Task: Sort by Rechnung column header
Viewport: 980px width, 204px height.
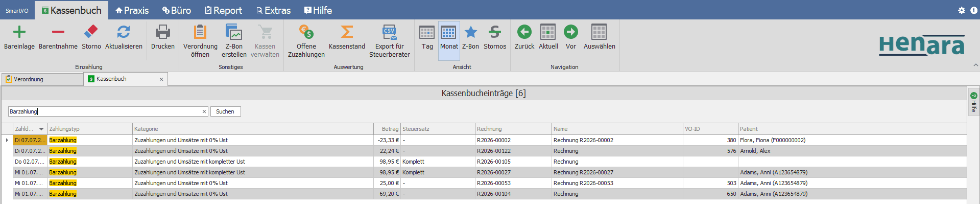Action: pyautogui.click(x=513, y=129)
